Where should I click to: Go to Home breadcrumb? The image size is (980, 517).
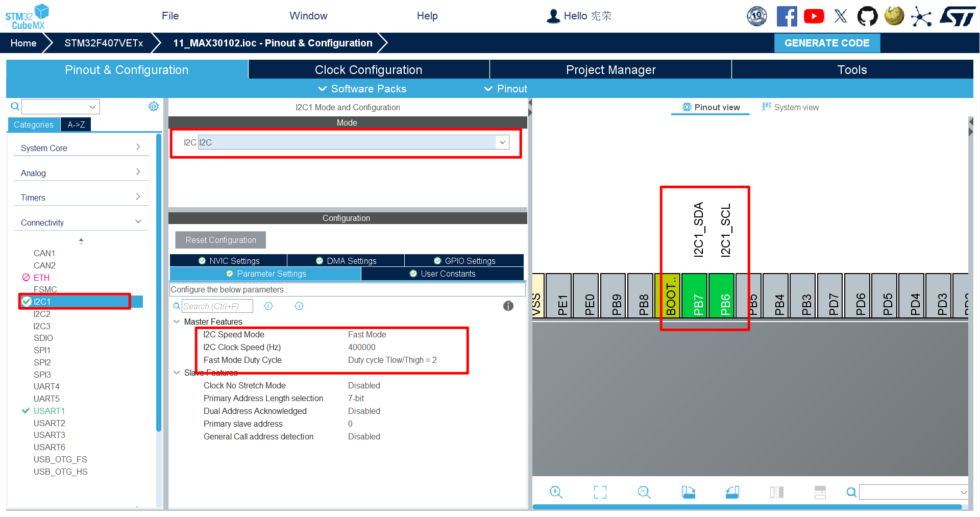pyautogui.click(x=23, y=43)
